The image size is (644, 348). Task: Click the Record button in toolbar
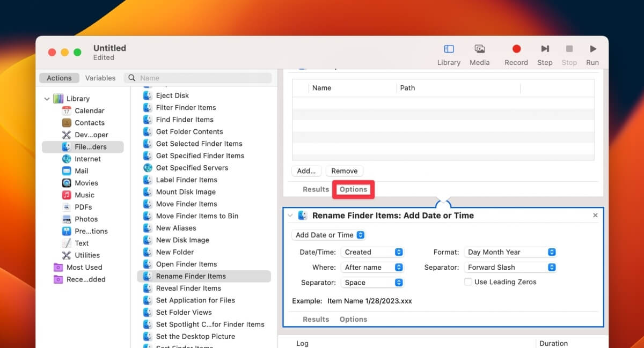pos(516,48)
